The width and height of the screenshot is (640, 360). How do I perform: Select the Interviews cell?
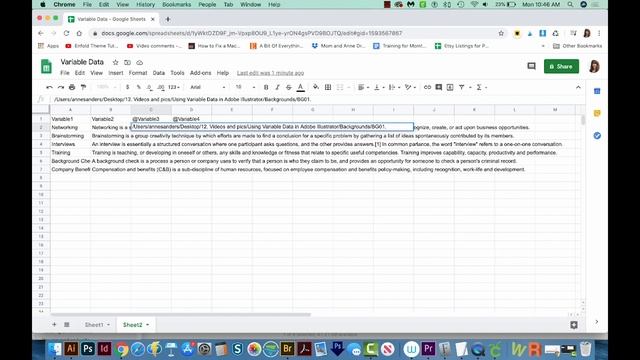pos(70,144)
